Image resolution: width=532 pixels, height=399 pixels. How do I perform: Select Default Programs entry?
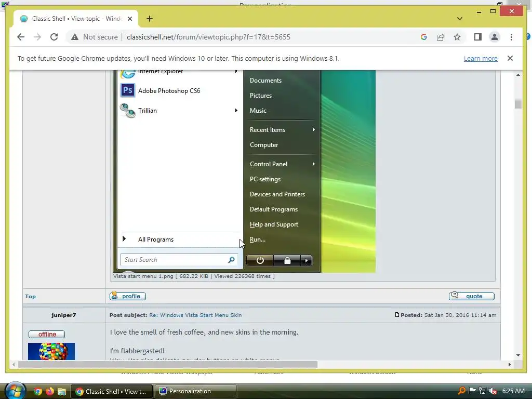click(273, 209)
